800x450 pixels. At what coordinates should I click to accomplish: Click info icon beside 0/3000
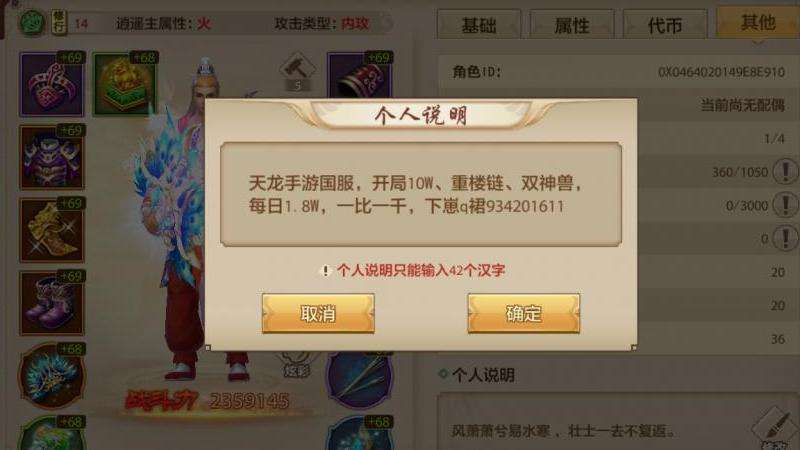(786, 205)
